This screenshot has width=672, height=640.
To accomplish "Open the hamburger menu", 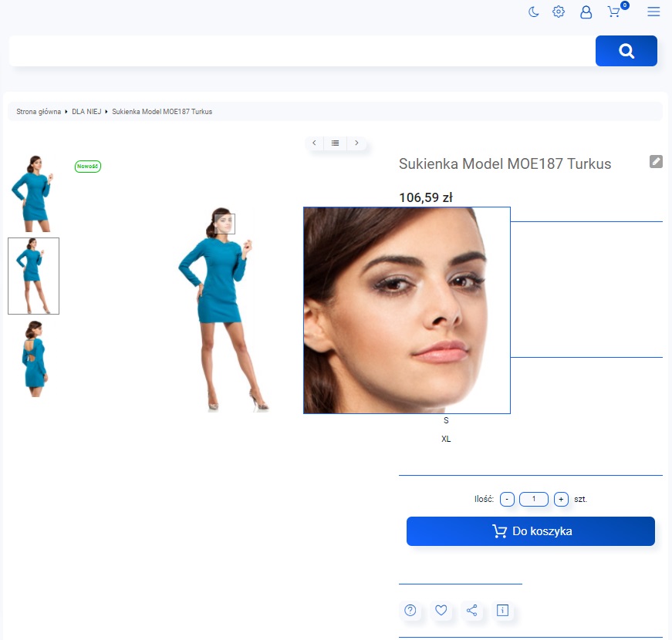I will pos(653,12).
